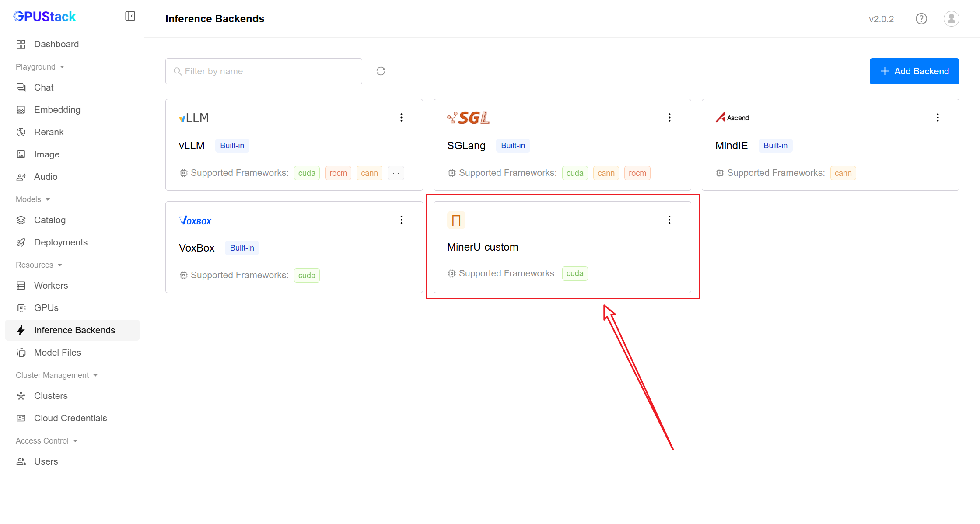Collapse the Models sidebar section
Image resolution: width=980 pixels, height=524 pixels.
33,199
